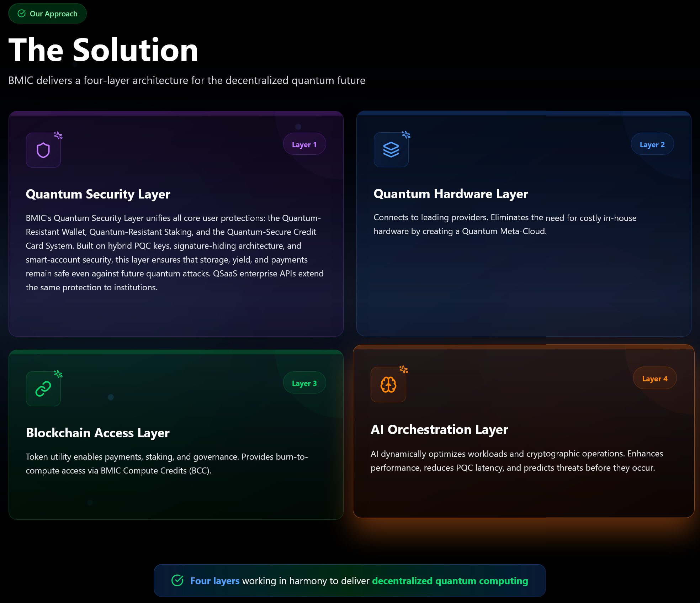Click The Solution page title
The width and height of the screenshot is (700, 603).
tap(103, 50)
